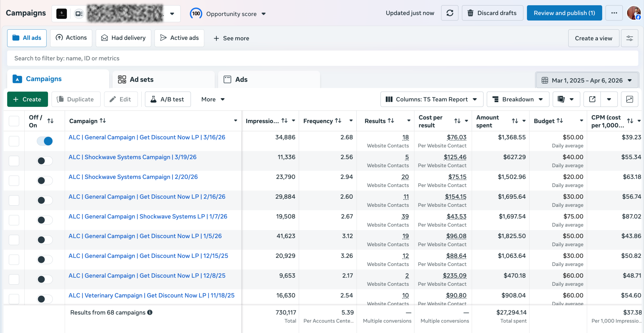Screen dimensions: 644x333
Task: Sort the Frequency column
Action: [x=338, y=121]
